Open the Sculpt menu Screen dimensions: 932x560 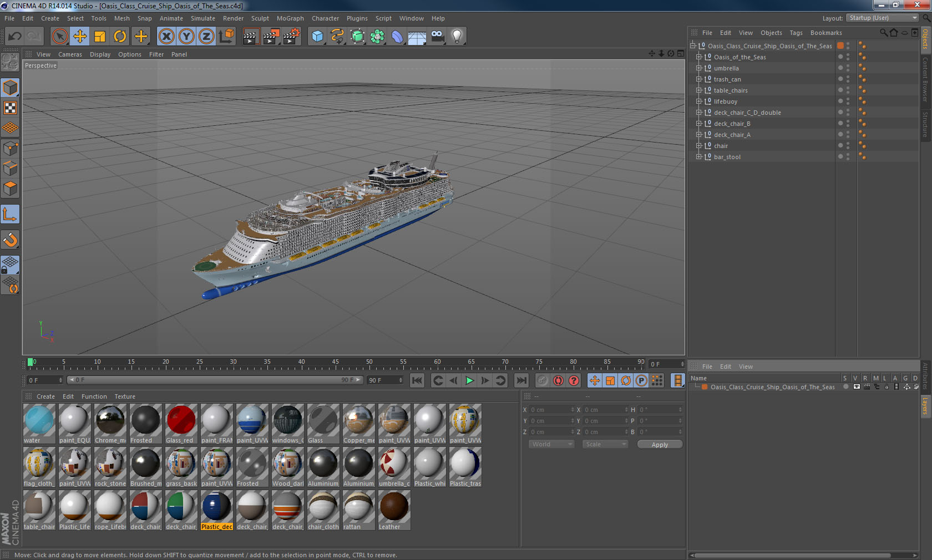pyautogui.click(x=260, y=18)
